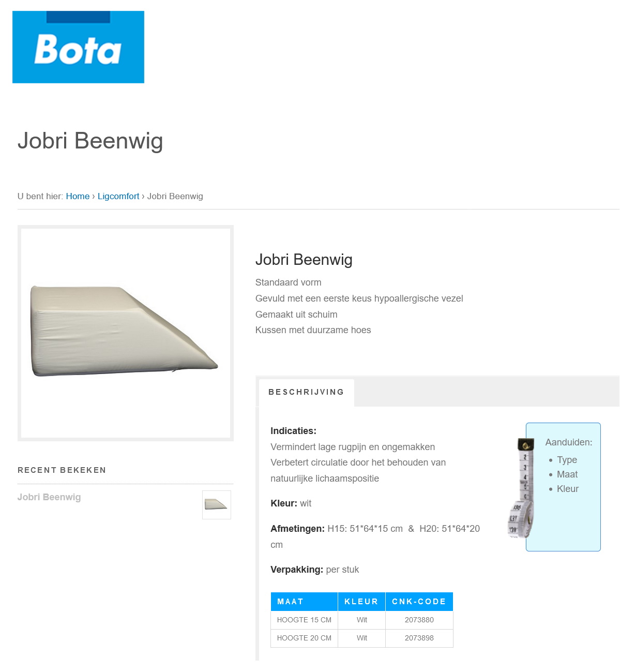Select the HOOGTE 20 CM table cell

[304, 638]
